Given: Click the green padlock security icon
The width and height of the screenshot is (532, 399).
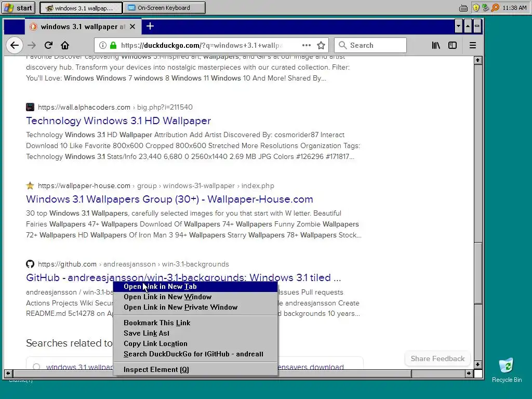Looking at the screenshot, I should point(113,45).
